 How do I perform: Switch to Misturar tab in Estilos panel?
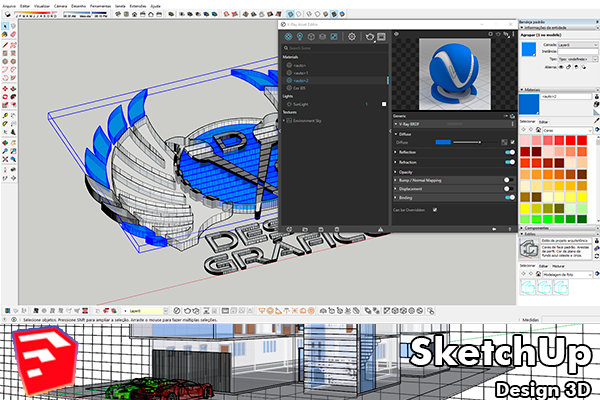point(558,266)
